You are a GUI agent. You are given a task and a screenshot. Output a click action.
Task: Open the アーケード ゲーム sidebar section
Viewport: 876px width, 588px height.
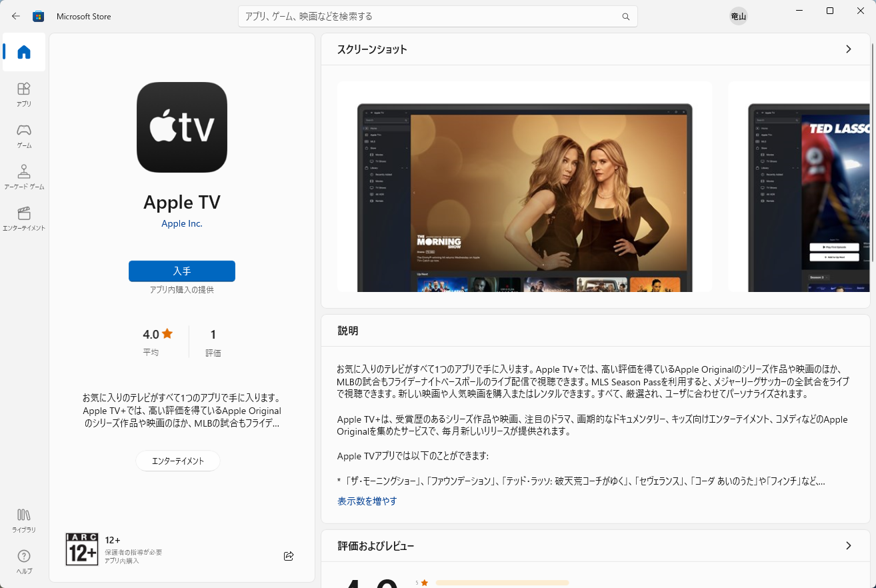(x=24, y=177)
